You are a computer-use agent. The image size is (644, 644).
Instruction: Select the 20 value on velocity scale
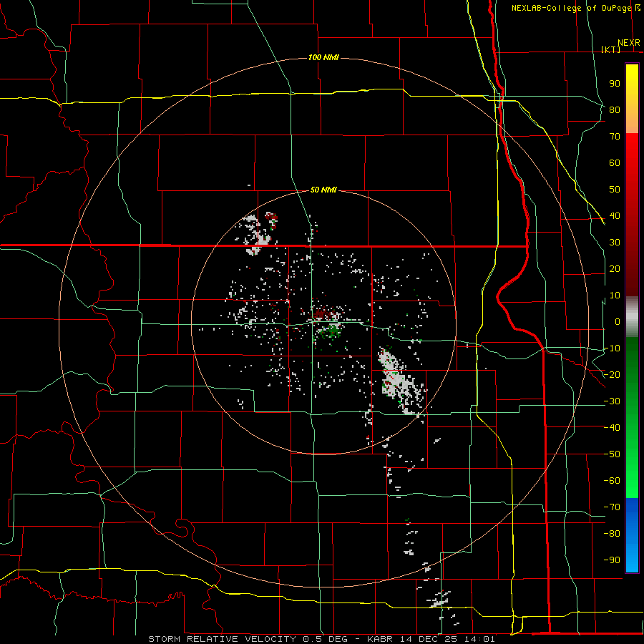(x=615, y=268)
